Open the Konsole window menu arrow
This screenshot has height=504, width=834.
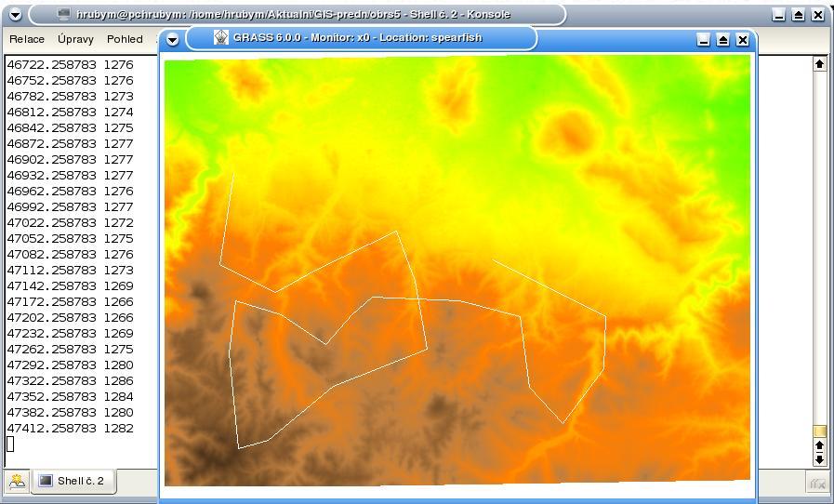click(x=16, y=15)
